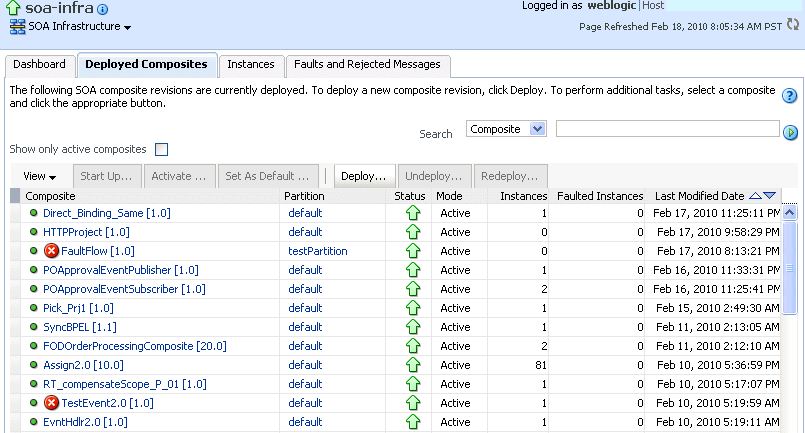Click the status arrow for FODOrderProcessingComposite
Image resolution: width=805 pixels, height=433 pixels.
point(413,346)
